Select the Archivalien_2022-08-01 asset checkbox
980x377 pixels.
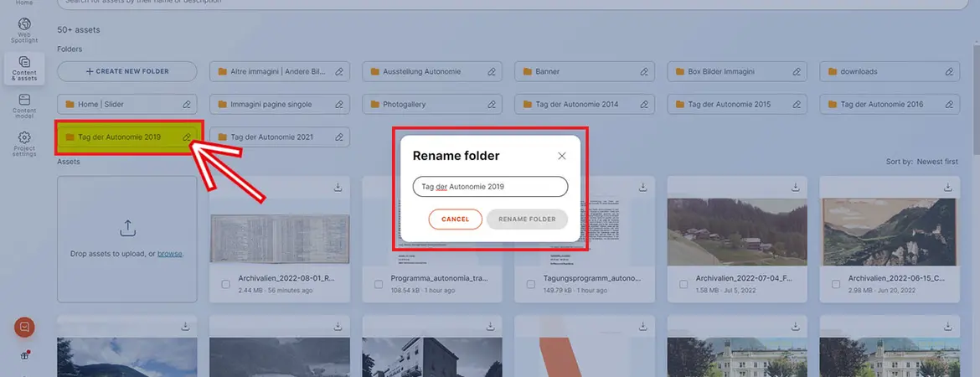pyautogui.click(x=226, y=284)
